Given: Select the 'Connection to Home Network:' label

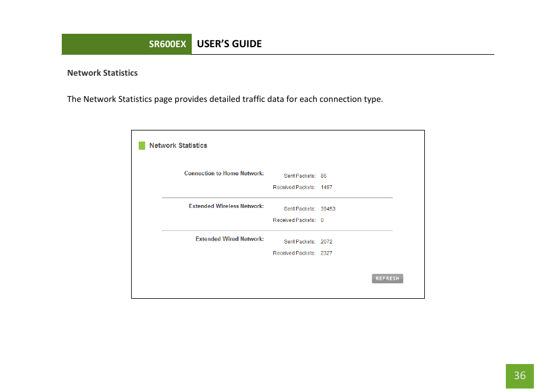Looking at the screenshot, I should (x=224, y=174).
